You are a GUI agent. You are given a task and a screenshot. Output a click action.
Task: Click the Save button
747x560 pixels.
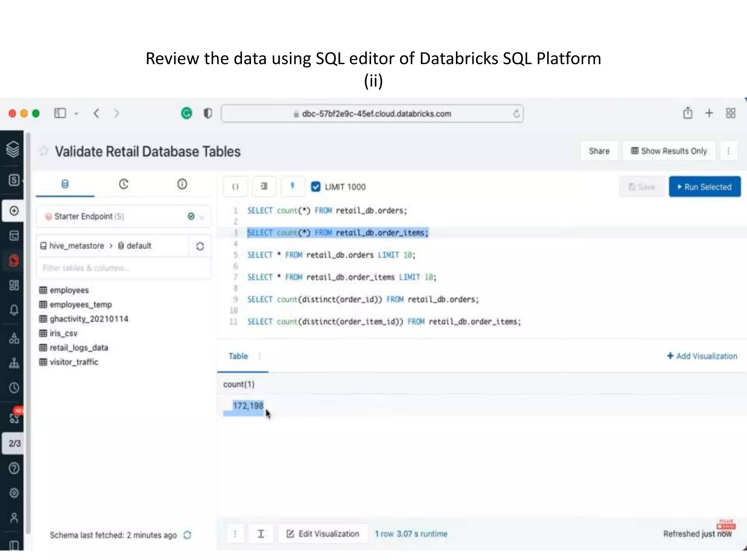tap(642, 187)
